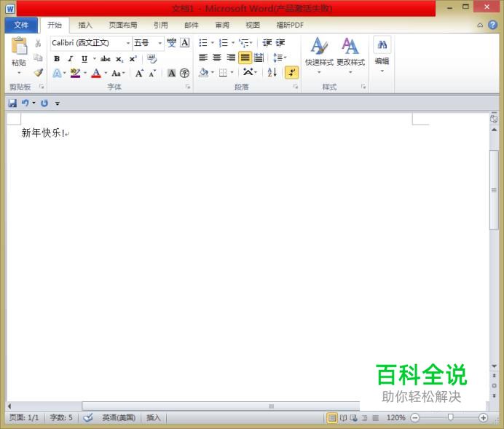
Task: Switch to the References tab
Action: click(x=161, y=25)
